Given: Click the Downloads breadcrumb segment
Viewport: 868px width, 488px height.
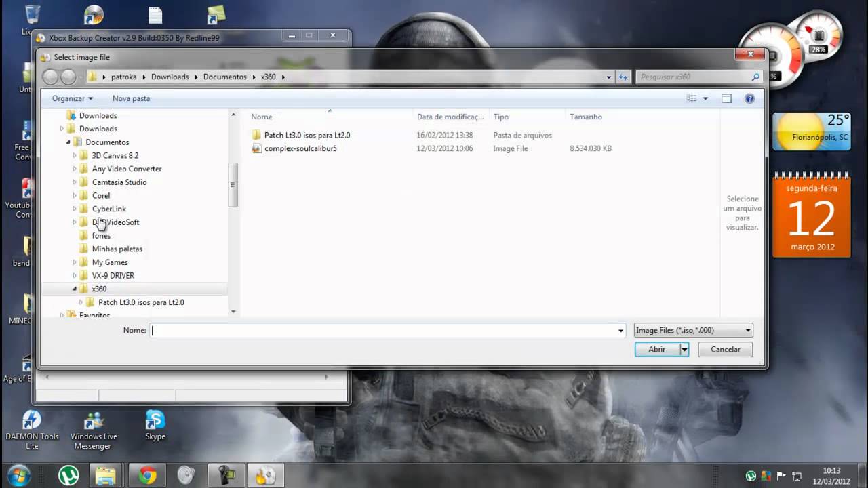Looking at the screenshot, I should pyautogui.click(x=170, y=77).
